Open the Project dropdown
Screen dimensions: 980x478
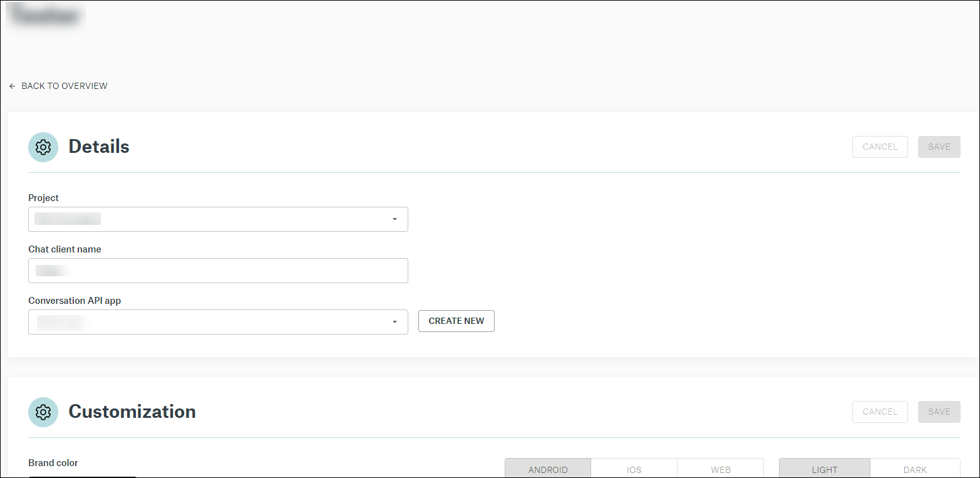tap(218, 219)
